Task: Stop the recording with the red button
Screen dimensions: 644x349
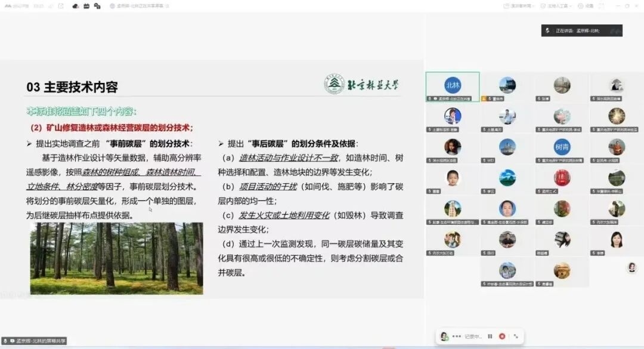Action: click(503, 336)
